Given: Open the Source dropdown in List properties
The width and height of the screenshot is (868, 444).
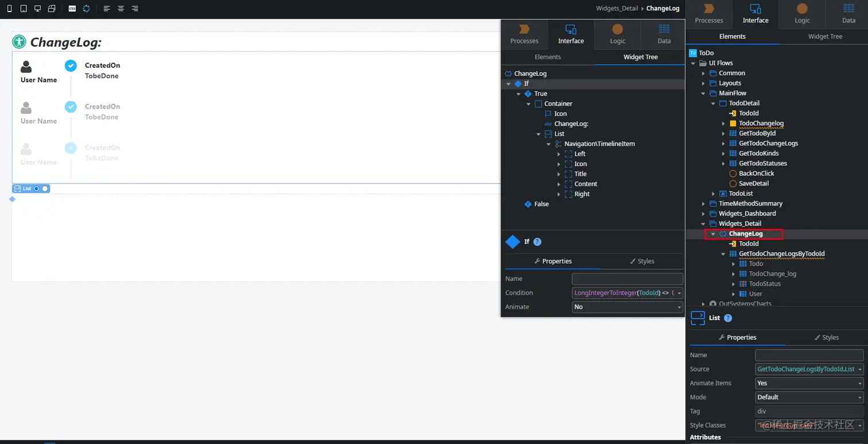Looking at the screenshot, I should click(x=860, y=369).
